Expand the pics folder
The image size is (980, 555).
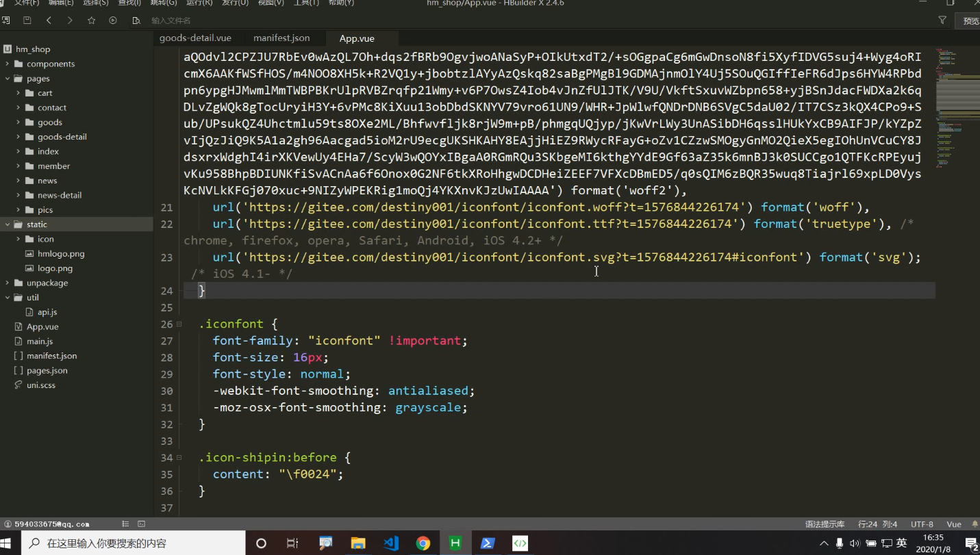pos(18,210)
